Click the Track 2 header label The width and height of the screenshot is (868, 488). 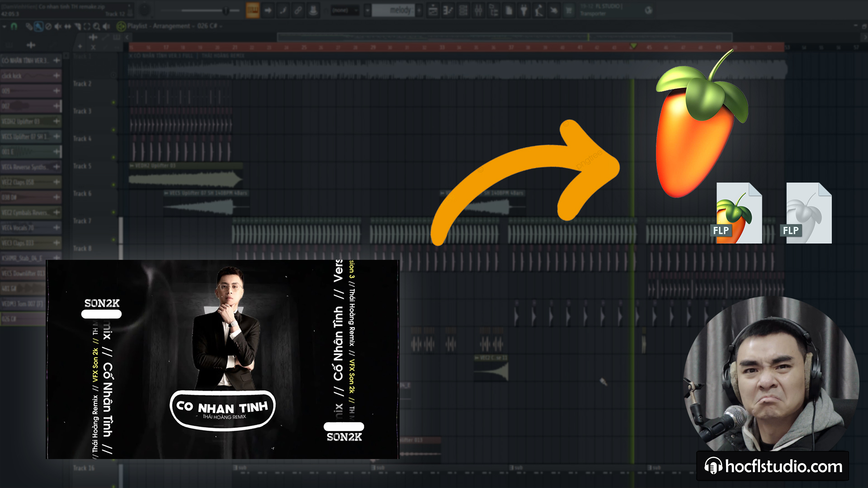[82, 84]
